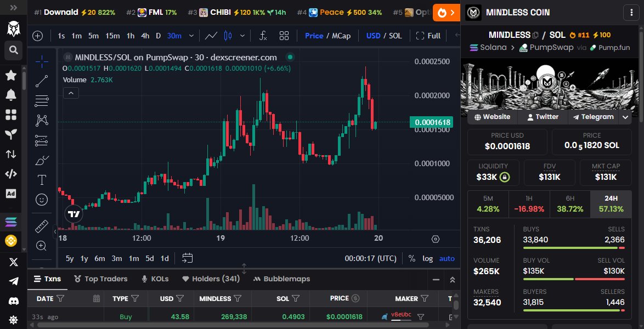Select the emoji sticker tool

pyautogui.click(x=41, y=200)
